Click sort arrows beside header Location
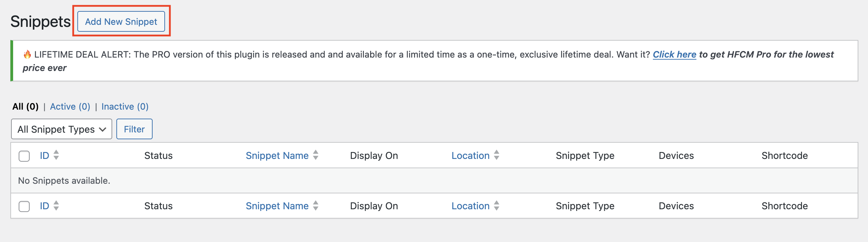The height and width of the screenshot is (242, 868). (x=496, y=155)
